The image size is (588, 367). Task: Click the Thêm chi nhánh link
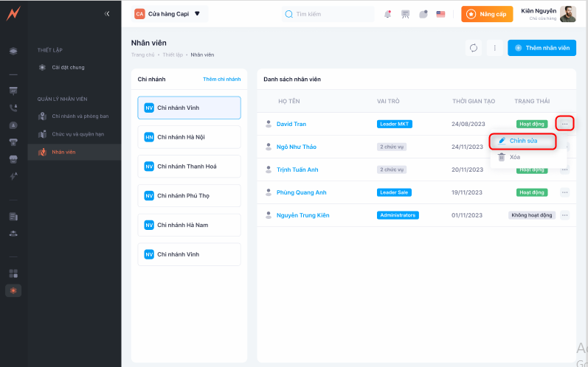(x=221, y=79)
